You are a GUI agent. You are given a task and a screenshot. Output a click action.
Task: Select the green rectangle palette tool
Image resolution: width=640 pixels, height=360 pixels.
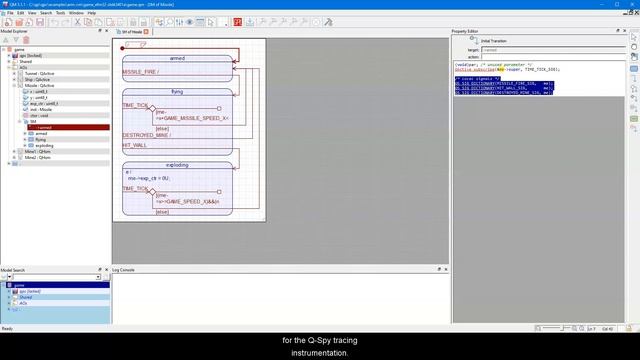[x=634, y=119]
